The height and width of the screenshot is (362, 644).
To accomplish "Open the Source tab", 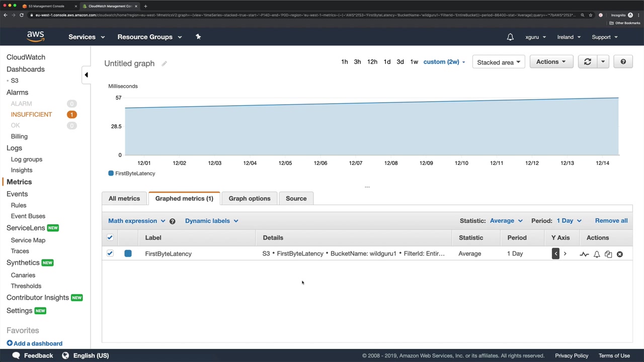I will [296, 199].
